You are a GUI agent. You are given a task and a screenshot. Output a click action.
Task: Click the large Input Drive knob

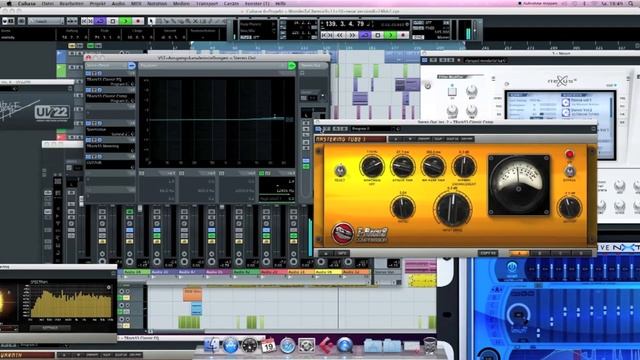point(452,209)
